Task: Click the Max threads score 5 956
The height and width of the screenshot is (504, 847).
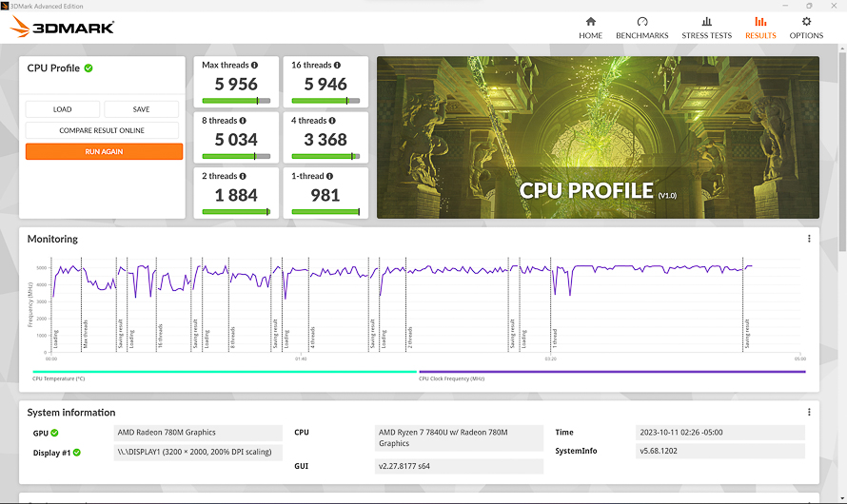Action: [x=236, y=85]
